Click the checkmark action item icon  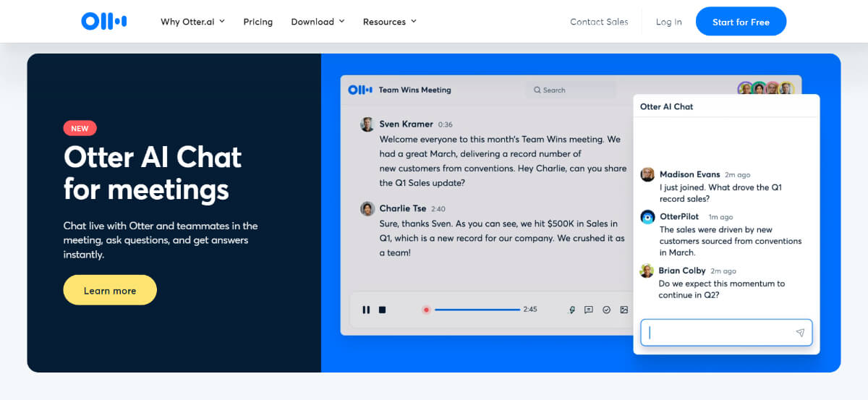click(607, 310)
